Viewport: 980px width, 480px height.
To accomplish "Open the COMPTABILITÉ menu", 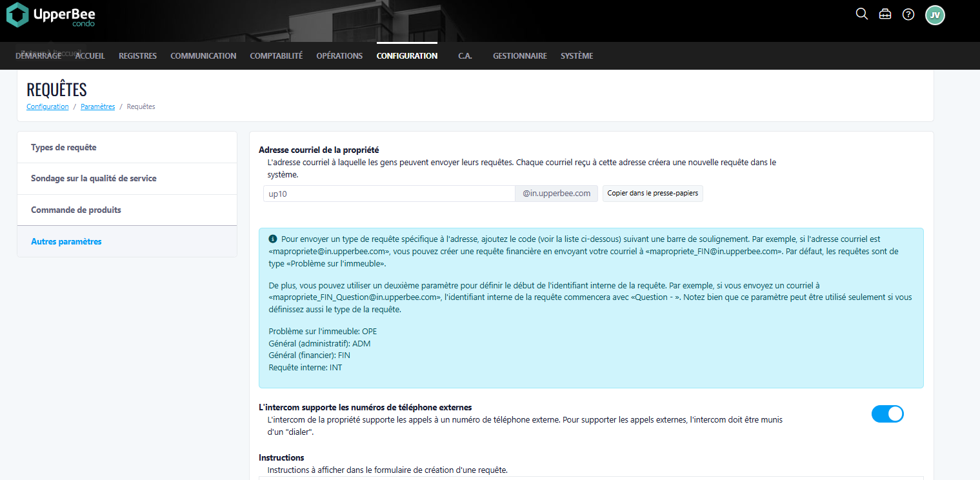I will point(276,56).
